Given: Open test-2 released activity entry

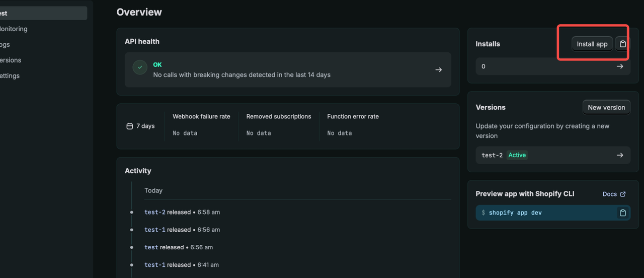Looking at the screenshot, I should [182, 212].
